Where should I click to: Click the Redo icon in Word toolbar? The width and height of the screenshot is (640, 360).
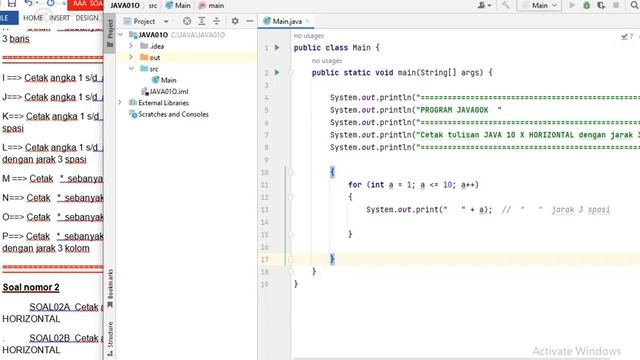[51, 4]
